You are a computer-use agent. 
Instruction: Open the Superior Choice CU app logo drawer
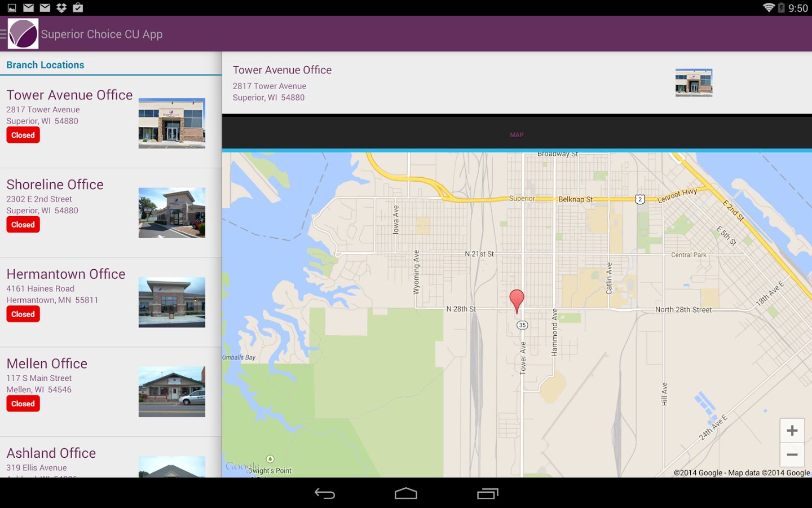(x=23, y=34)
